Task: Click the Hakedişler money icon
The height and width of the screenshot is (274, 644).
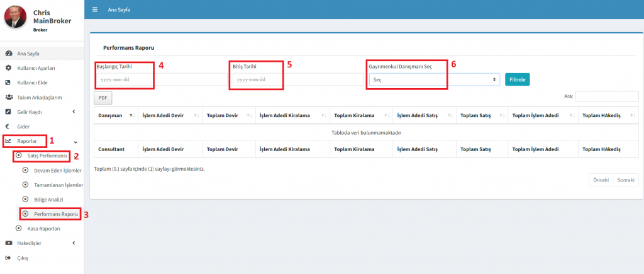Action: [8, 243]
